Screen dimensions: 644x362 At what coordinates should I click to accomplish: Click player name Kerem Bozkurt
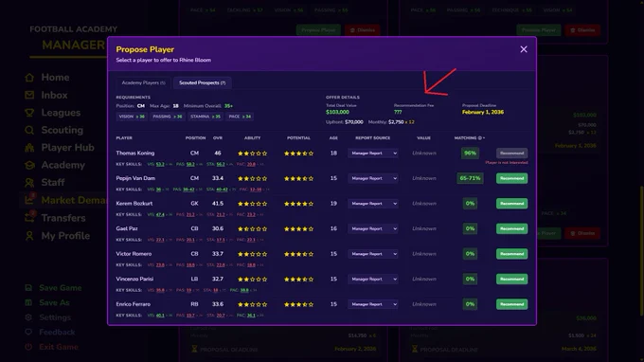[x=134, y=204]
